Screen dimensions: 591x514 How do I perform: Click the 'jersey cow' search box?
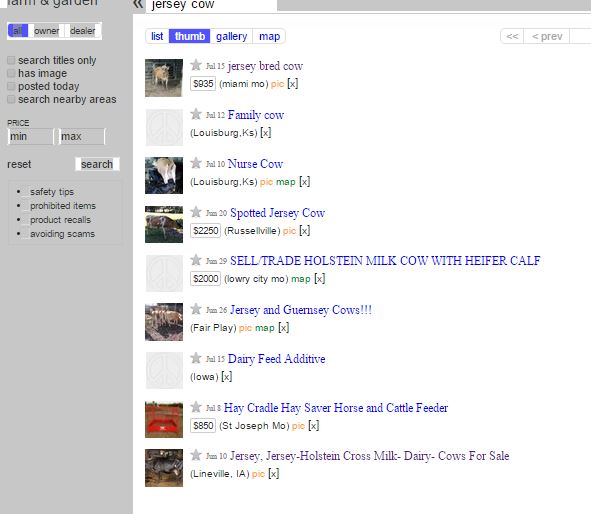[211, 5]
